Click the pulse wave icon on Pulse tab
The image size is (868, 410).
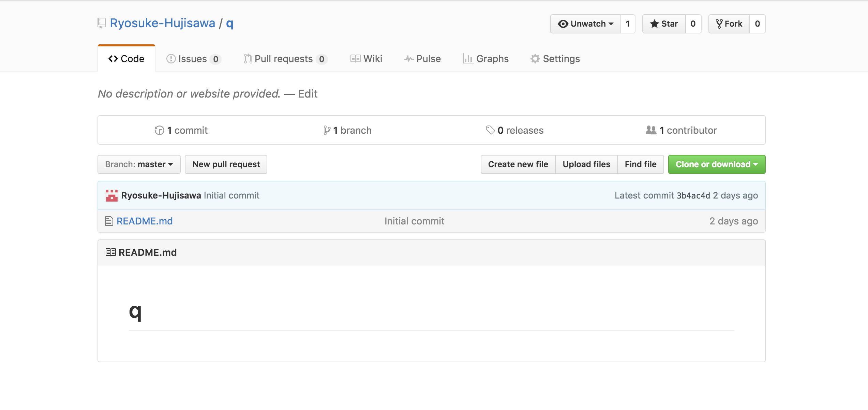click(409, 59)
